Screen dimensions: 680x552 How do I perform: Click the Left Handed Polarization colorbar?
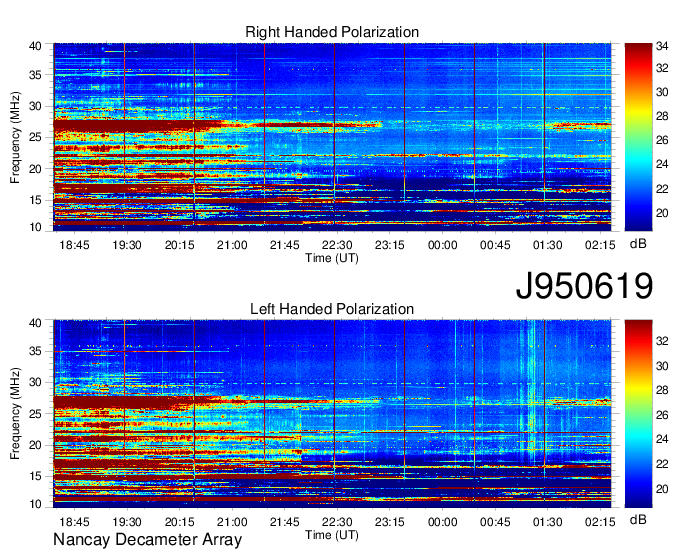point(638,414)
